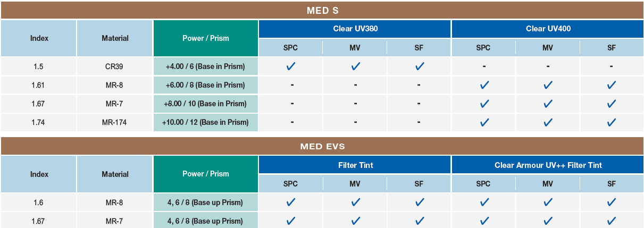Click the CR39 MV Clear UV380 checkmark
This screenshot has height=228, width=644.
point(356,66)
